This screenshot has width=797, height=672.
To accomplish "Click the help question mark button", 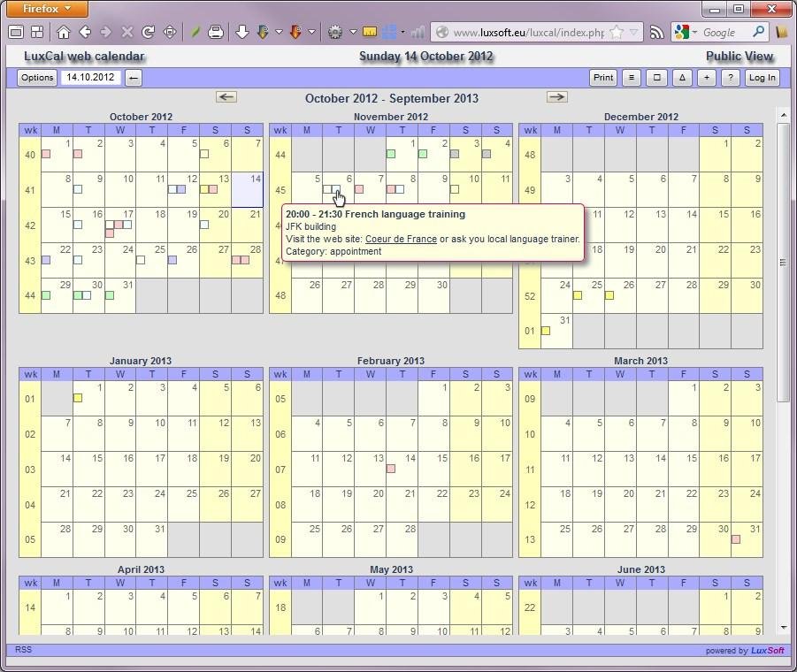I will click(730, 78).
